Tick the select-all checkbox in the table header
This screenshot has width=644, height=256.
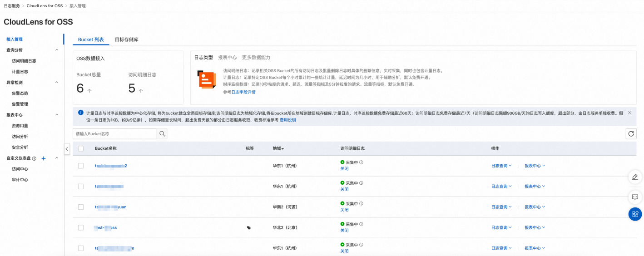(x=81, y=148)
